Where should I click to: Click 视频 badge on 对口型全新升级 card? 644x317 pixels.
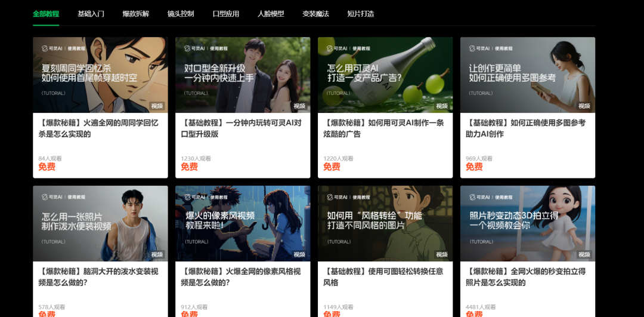click(x=300, y=106)
